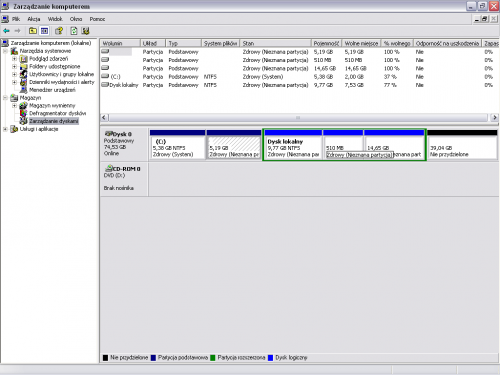Viewport: 500px width, 375px height.
Task: Select the 39,04 GB Nie przydzielone block
Action: pos(462,145)
